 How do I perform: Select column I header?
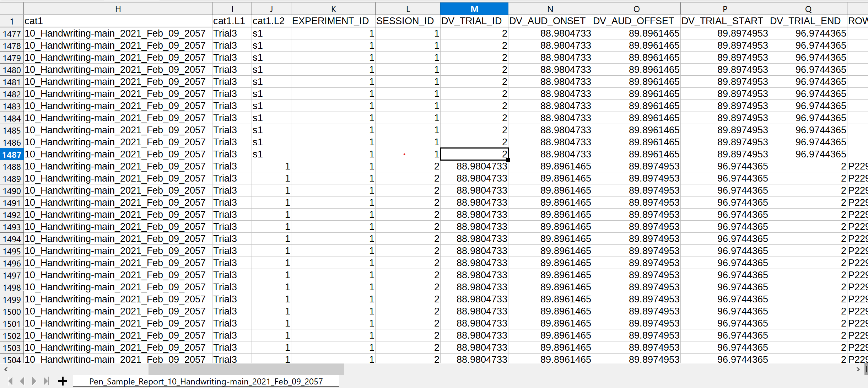point(232,9)
